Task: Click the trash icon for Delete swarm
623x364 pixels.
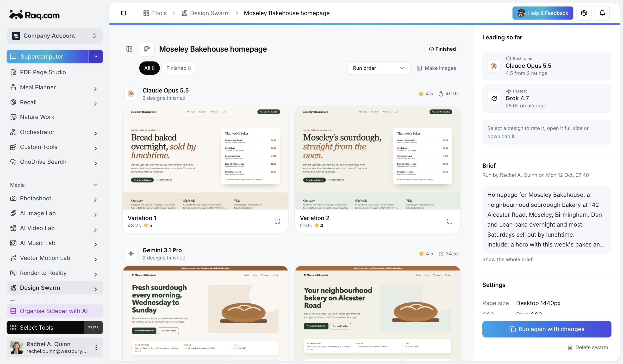Action: coord(570,347)
